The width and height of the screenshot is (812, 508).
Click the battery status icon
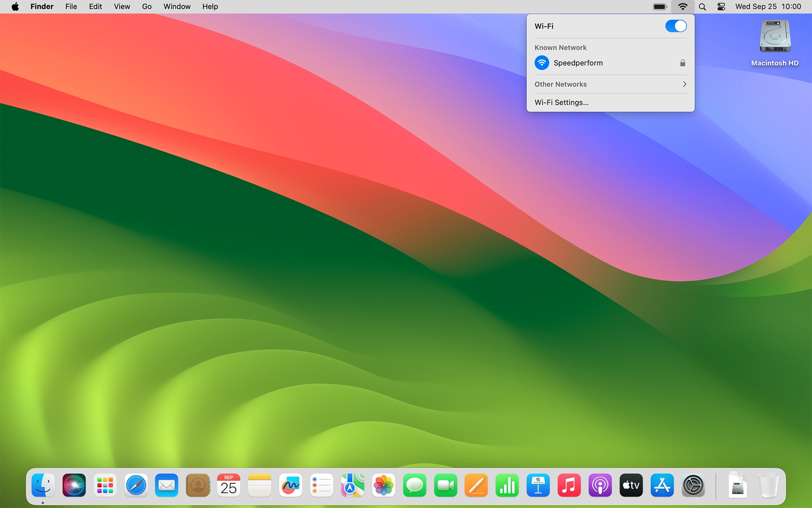(x=660, y=7)
